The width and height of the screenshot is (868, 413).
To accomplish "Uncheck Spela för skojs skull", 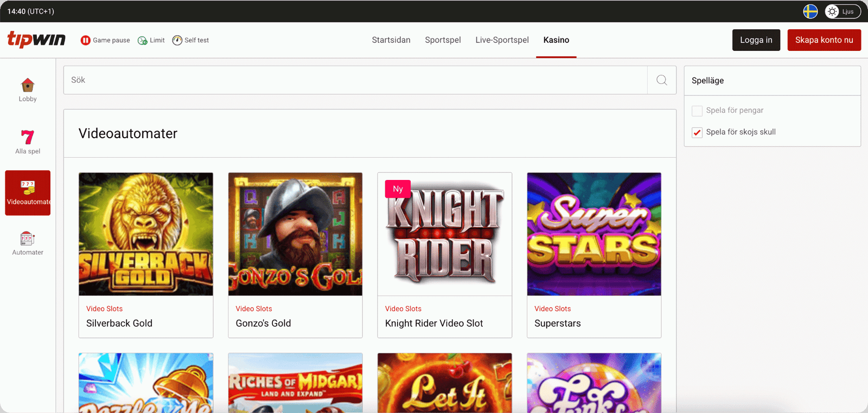I will click(697, 132).
